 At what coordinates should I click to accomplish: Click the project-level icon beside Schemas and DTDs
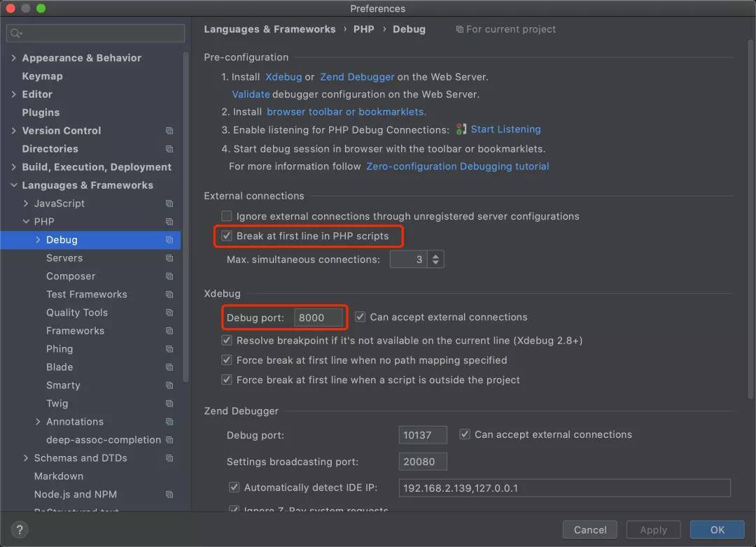click(x=169, y=458)
